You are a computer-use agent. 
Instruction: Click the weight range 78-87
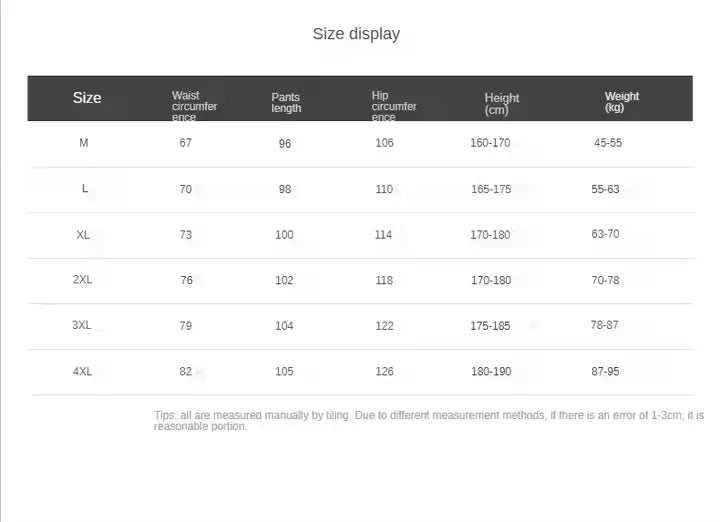(605, 326)
